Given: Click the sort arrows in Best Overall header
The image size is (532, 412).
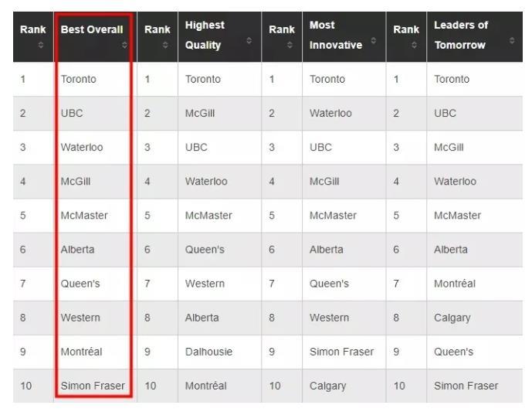Looking at the screenshot, I should click(125, 46).
